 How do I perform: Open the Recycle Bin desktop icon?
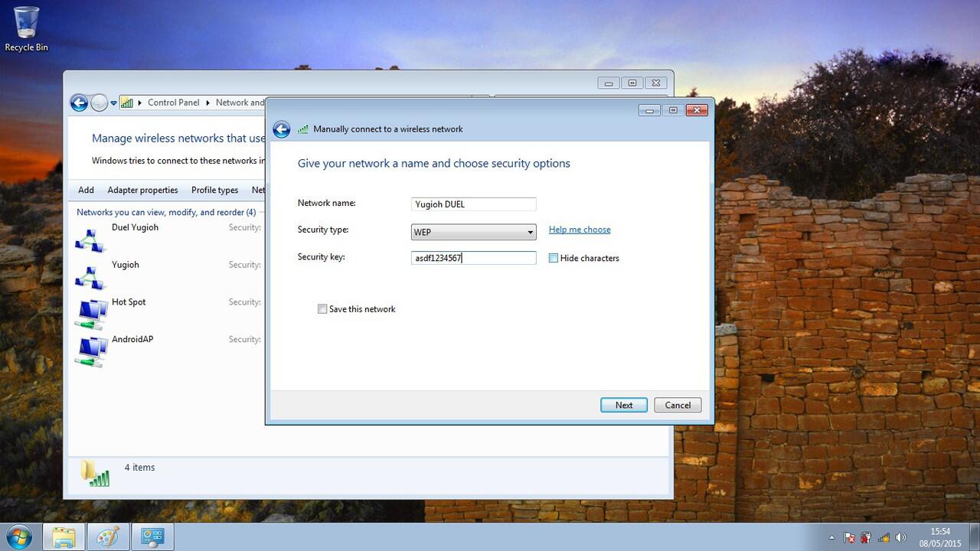[26, 29]
